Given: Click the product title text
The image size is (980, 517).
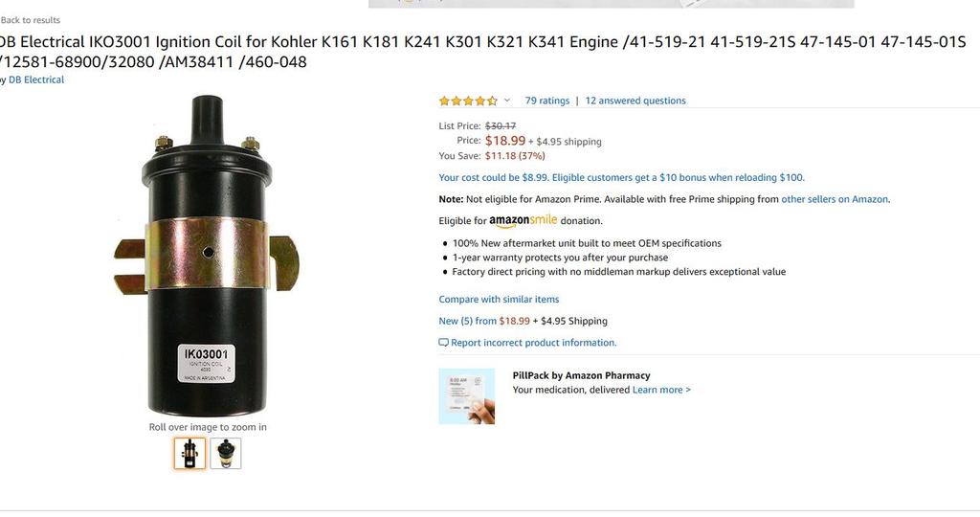Looking at the screenshot, I should click(482, 52).
